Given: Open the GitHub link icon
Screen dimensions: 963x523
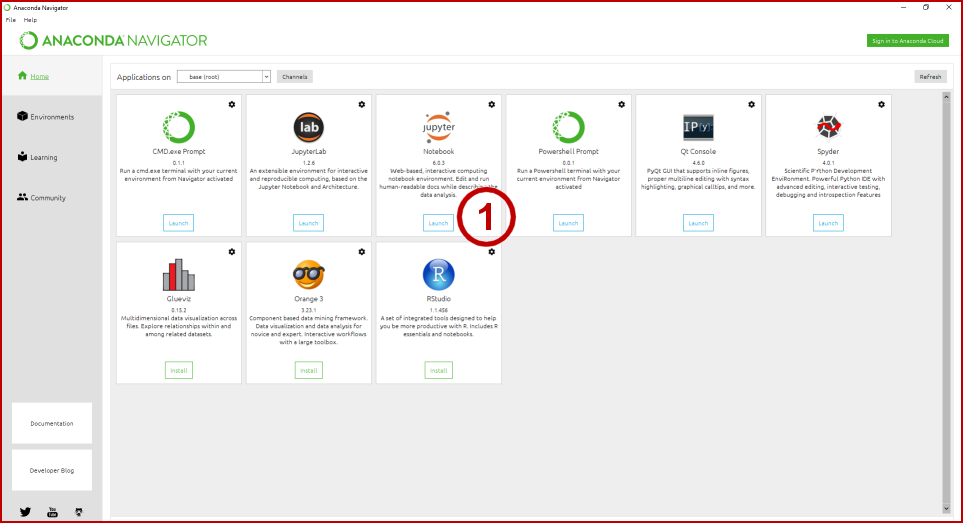Looking at the screenshot, I should [x=79, y=512].
